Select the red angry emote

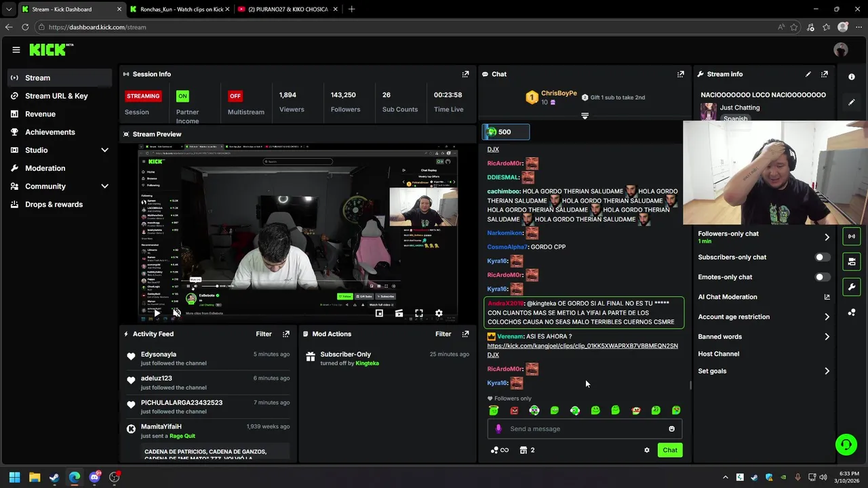point(514,410)
